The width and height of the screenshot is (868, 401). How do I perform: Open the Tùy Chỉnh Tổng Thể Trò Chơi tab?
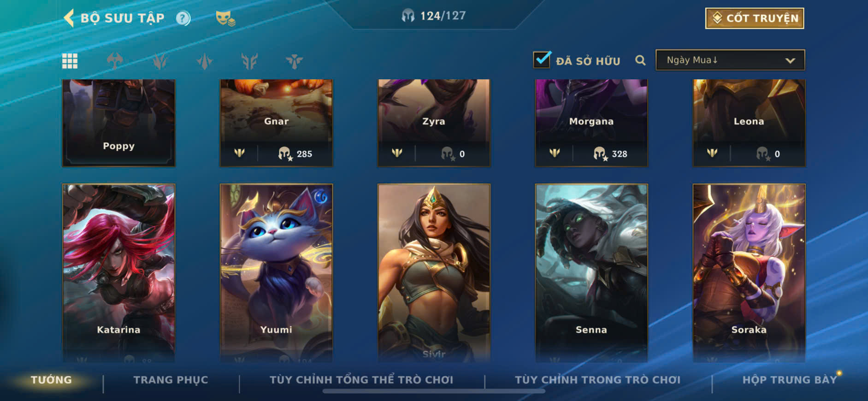(x=361, y=380)
